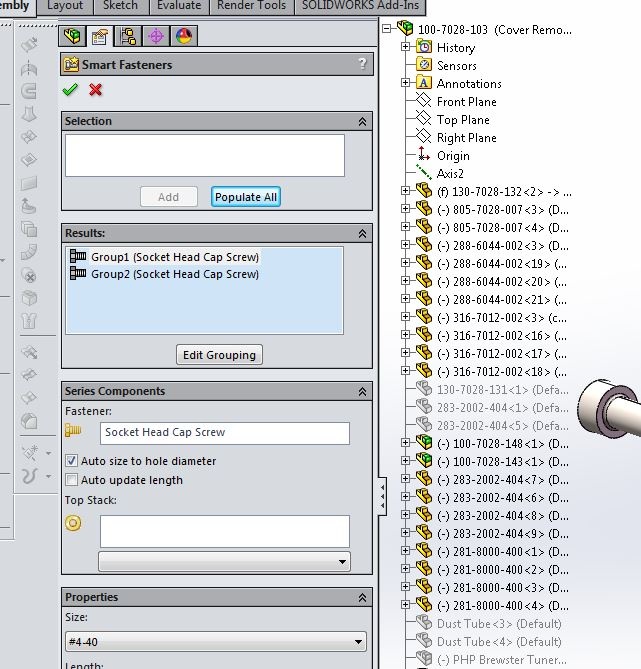Select Dust Tube<3> (Default) in tree
Image resolution: width=641 pixels, height=669 pixels.
(498, 624)
